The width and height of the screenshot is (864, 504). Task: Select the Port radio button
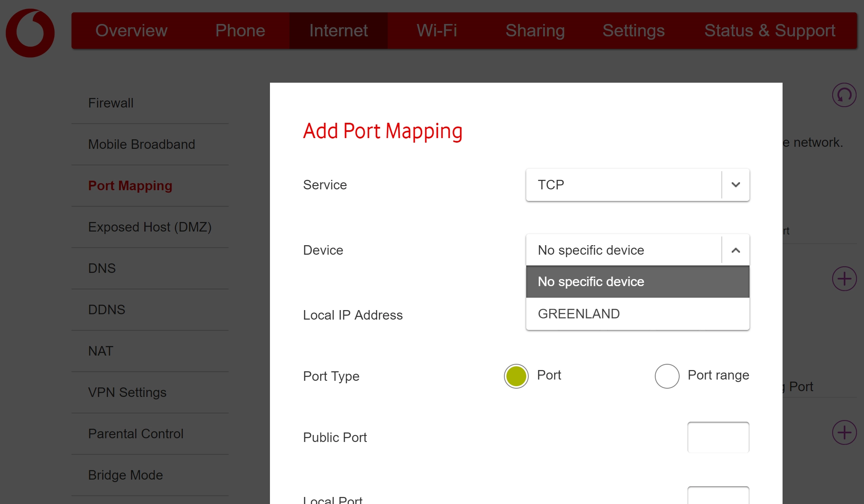516,376
